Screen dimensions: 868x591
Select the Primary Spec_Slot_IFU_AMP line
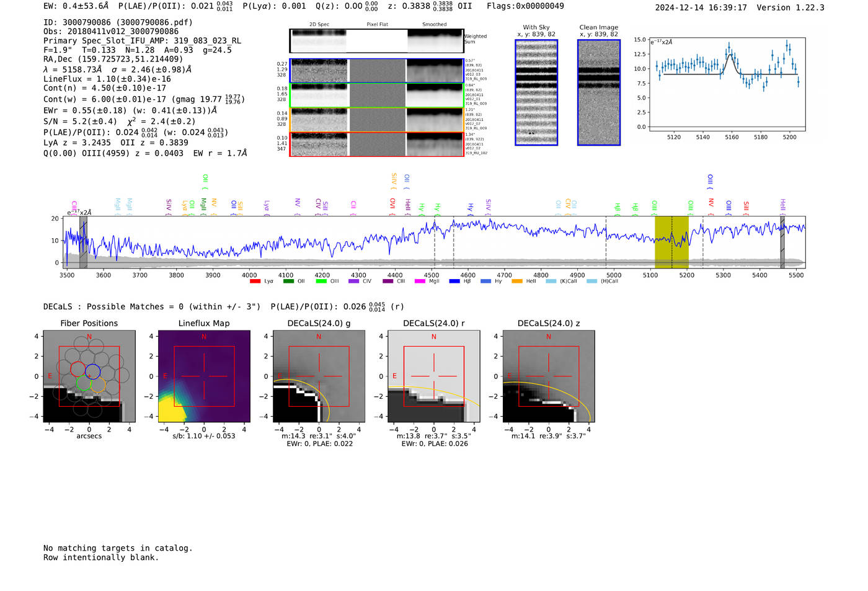pos(143,41)
